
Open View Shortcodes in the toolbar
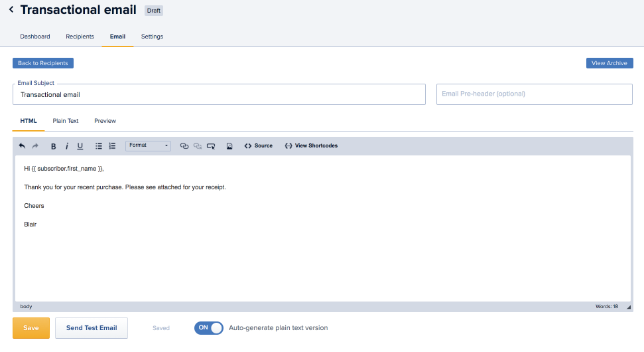pyautogui.click(x=311, y=145)
